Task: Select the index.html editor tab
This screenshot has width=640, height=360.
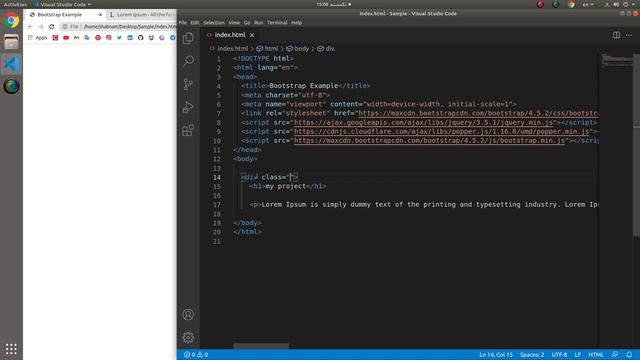Action: [230, 35]
